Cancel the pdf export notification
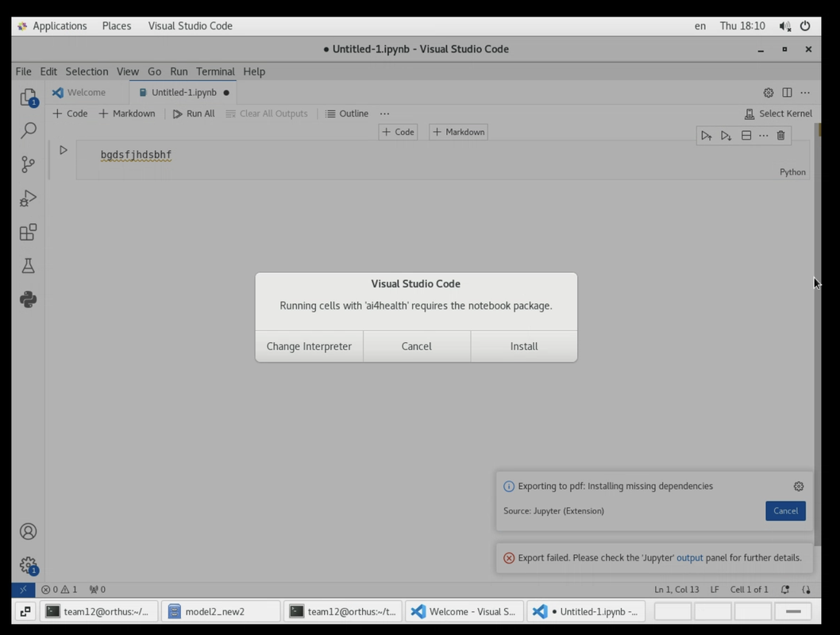The image size is (840, 635). (785, 511)
